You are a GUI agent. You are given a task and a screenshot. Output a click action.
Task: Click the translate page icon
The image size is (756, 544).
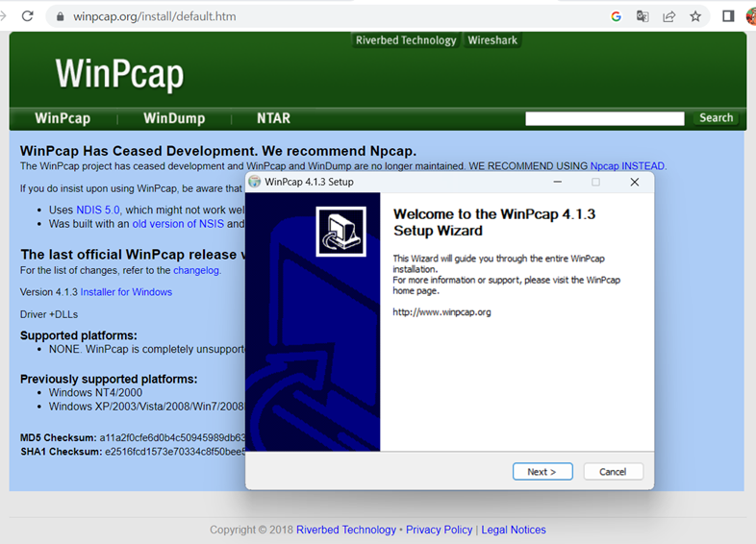point(643,16)
